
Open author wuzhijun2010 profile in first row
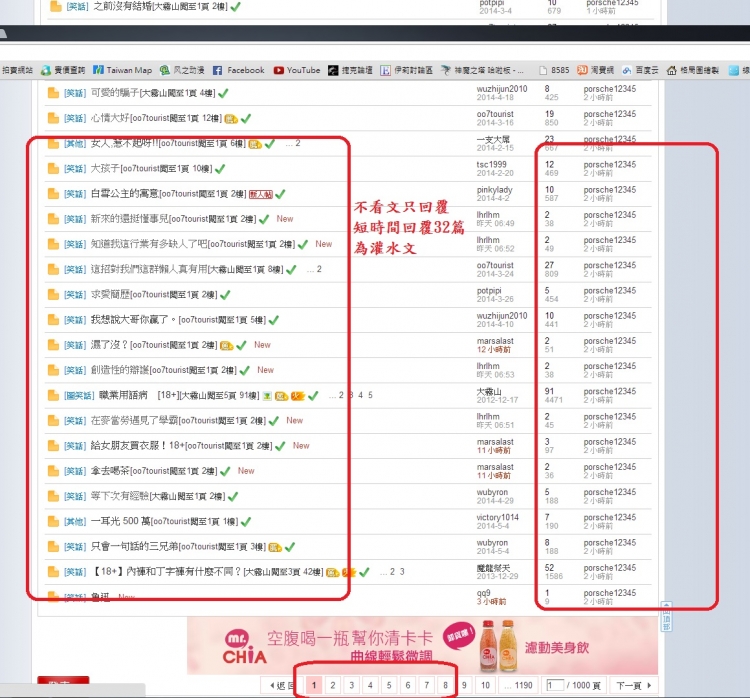pos(501,89)
